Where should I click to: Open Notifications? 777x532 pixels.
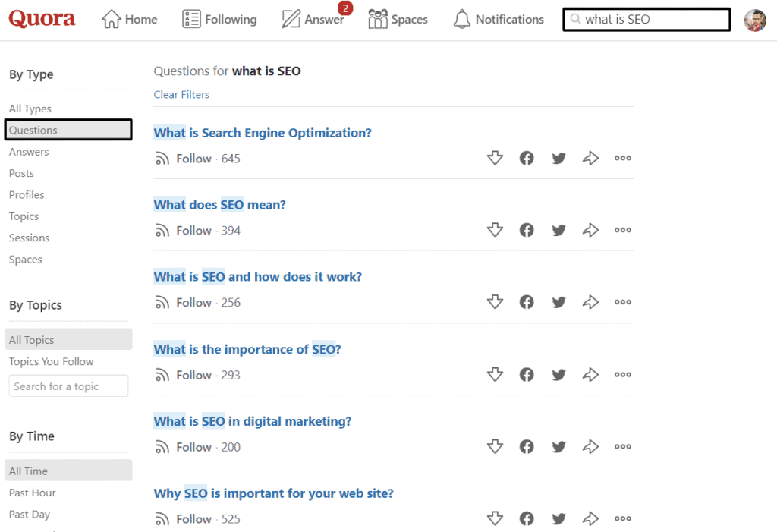499,19
